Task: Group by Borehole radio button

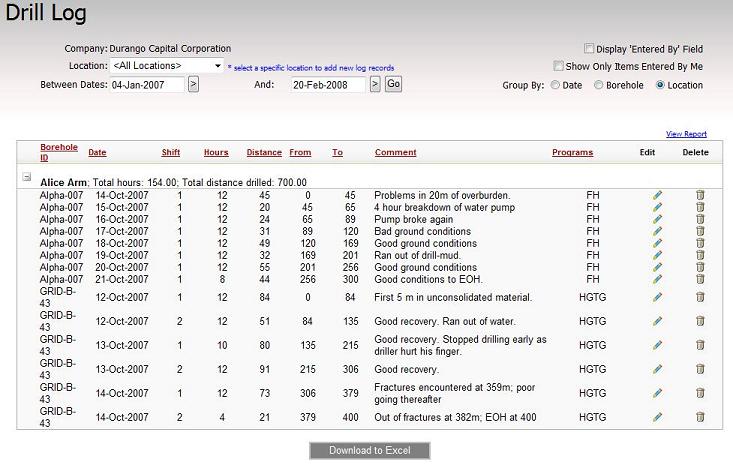Action: pyautogui.click(x=598, y=85)
